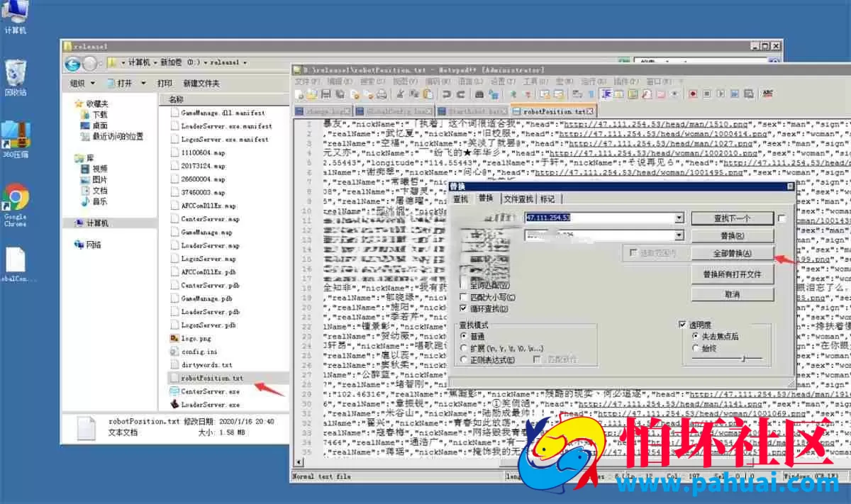
Task: Click the Cut scissors icon in toolbar
Action: [400, 94]
